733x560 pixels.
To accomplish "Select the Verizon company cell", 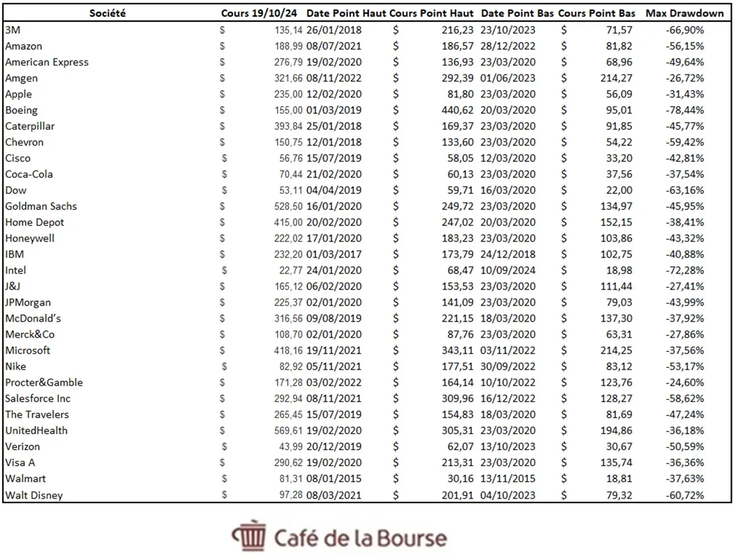I will (22, 447).
